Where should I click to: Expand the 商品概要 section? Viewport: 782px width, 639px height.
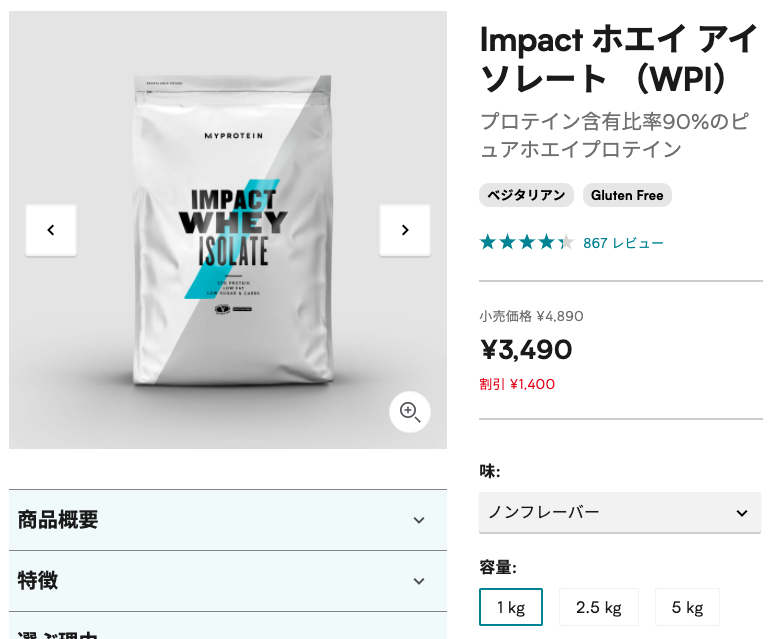(x=228, y=520)
